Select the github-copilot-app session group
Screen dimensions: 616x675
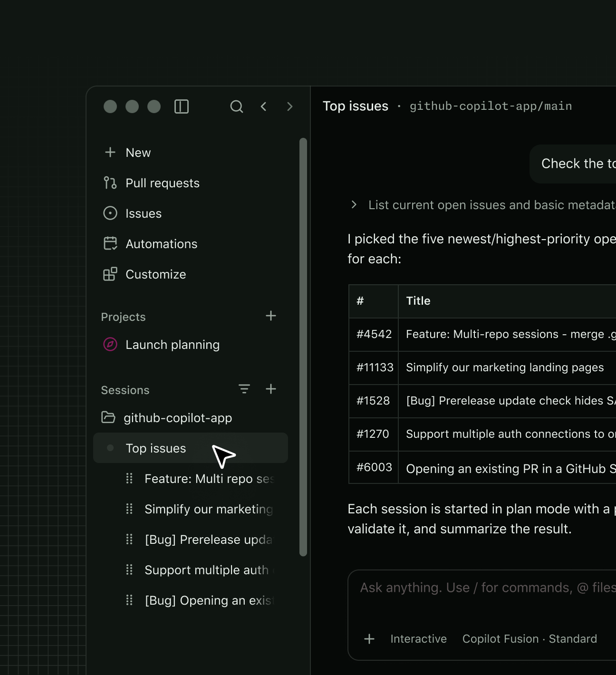pyautogui.click(x=191, y=417)
